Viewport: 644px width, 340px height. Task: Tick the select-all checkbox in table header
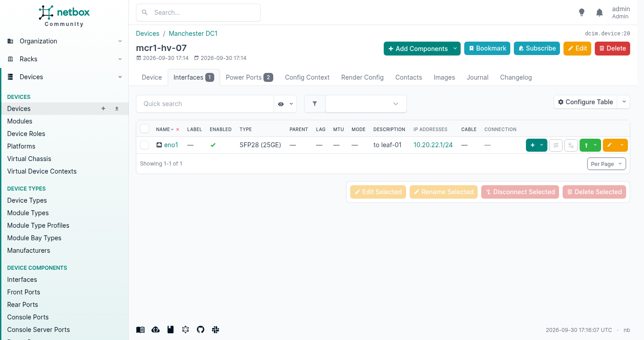coord(144,129)
